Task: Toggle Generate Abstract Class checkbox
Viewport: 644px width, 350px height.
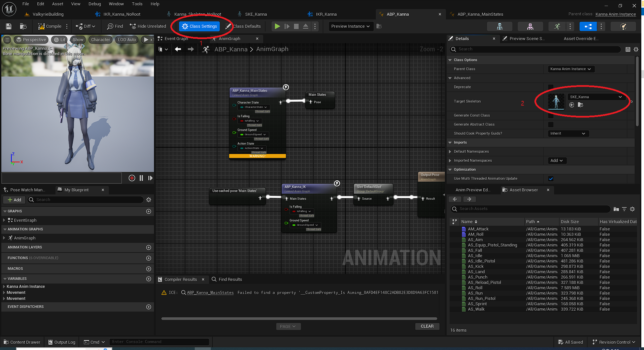Action: click(551, 125)
